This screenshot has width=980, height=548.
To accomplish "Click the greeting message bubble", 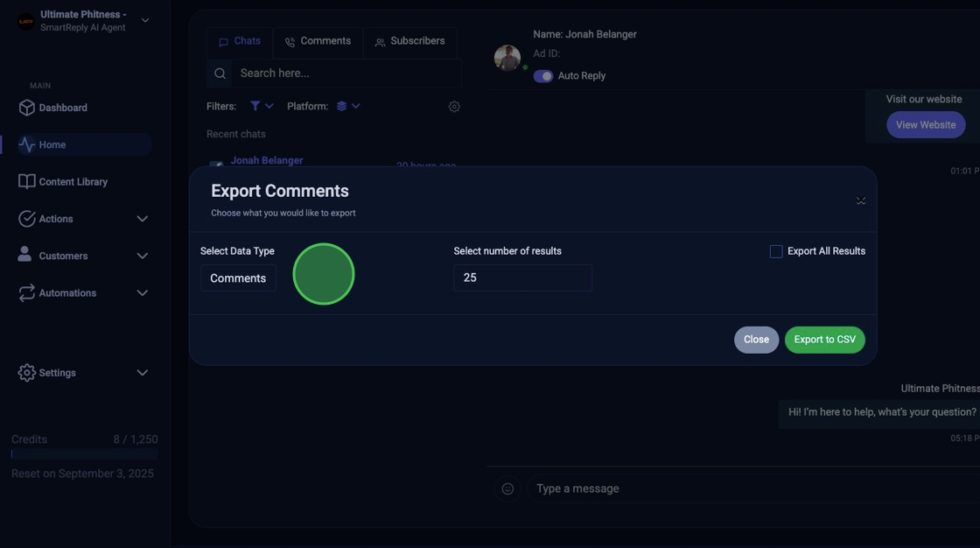I will [878, 412].
